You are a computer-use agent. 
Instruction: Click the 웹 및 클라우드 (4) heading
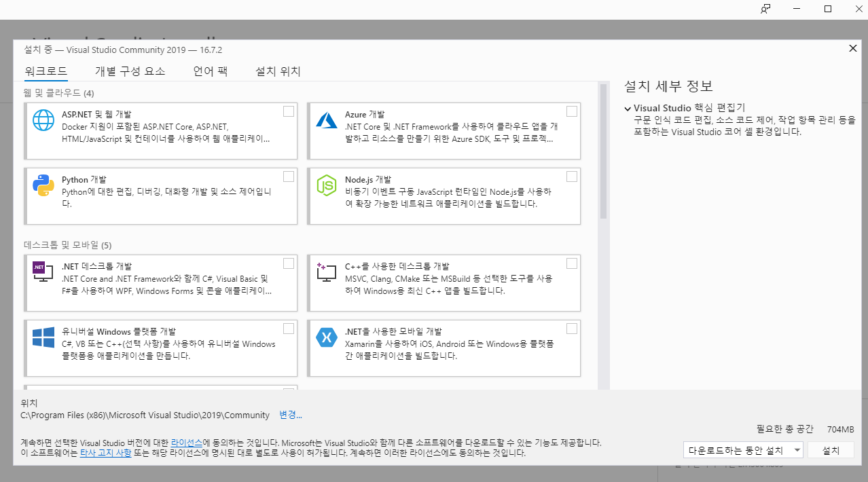point(59,92)
